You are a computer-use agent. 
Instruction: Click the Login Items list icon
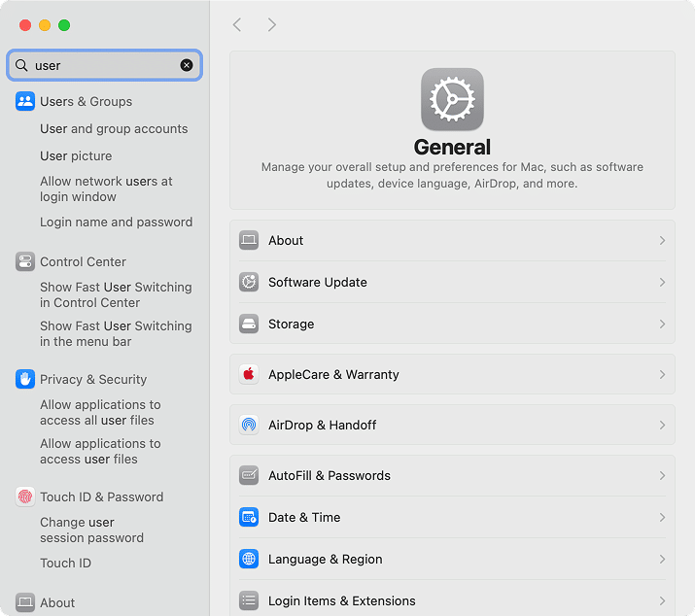click(249, 600)
